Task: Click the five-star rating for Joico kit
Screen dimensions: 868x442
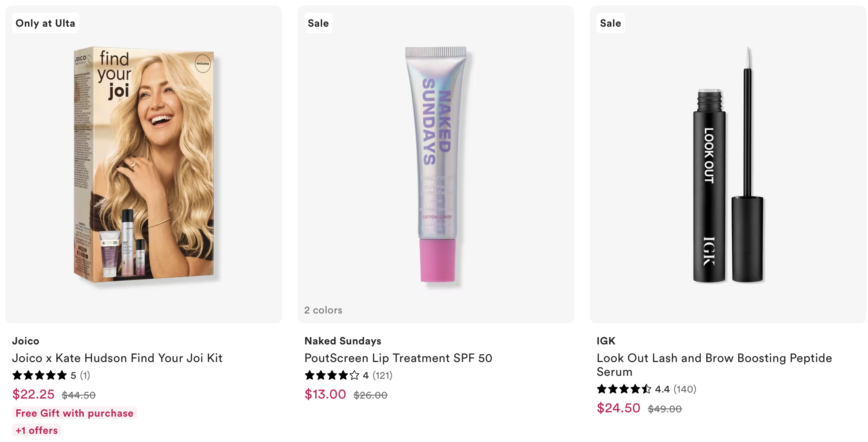Action: (x=40, y=375)
